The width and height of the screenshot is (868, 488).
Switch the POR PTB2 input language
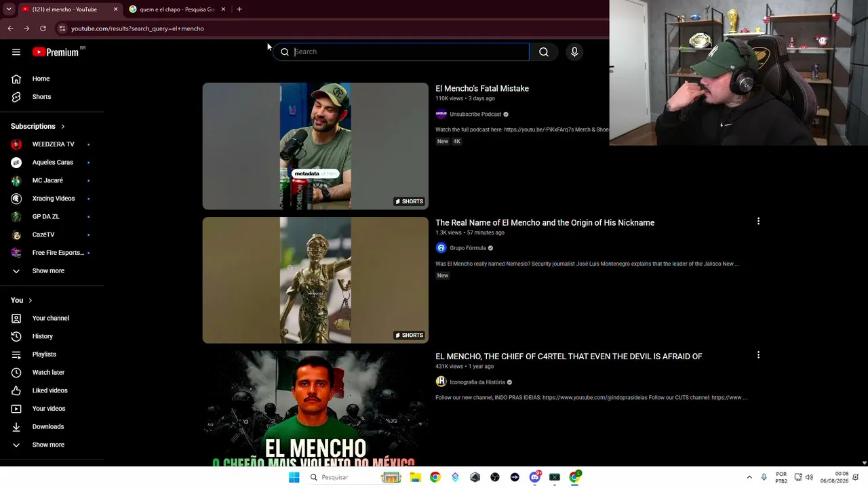(781, 477)
